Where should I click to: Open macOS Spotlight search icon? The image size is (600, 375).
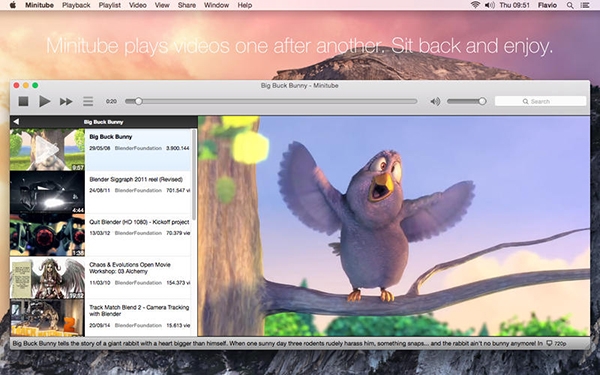pyautogui.click(x=570, y=5)
